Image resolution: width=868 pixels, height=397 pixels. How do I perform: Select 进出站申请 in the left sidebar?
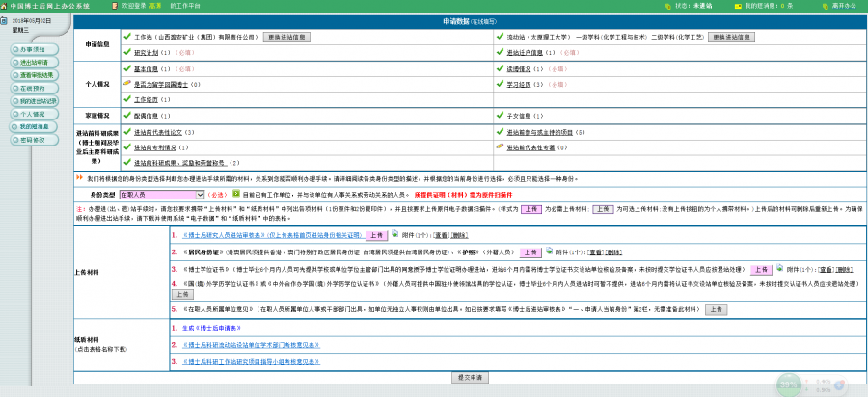(34, 62)
